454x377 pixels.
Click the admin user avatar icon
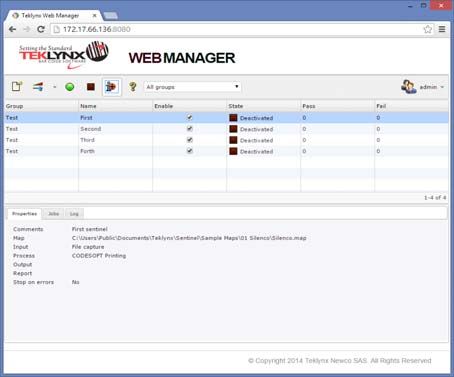click(409, 87)
